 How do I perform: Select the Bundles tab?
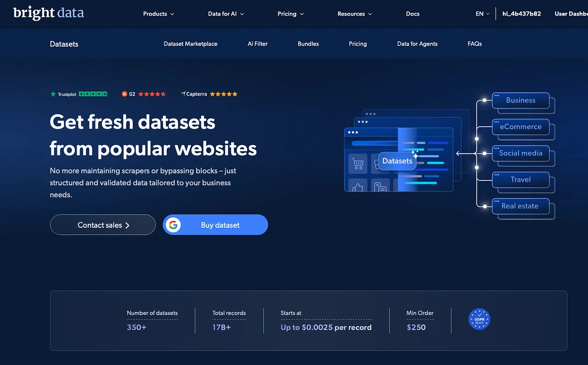[x=308, y=44]
